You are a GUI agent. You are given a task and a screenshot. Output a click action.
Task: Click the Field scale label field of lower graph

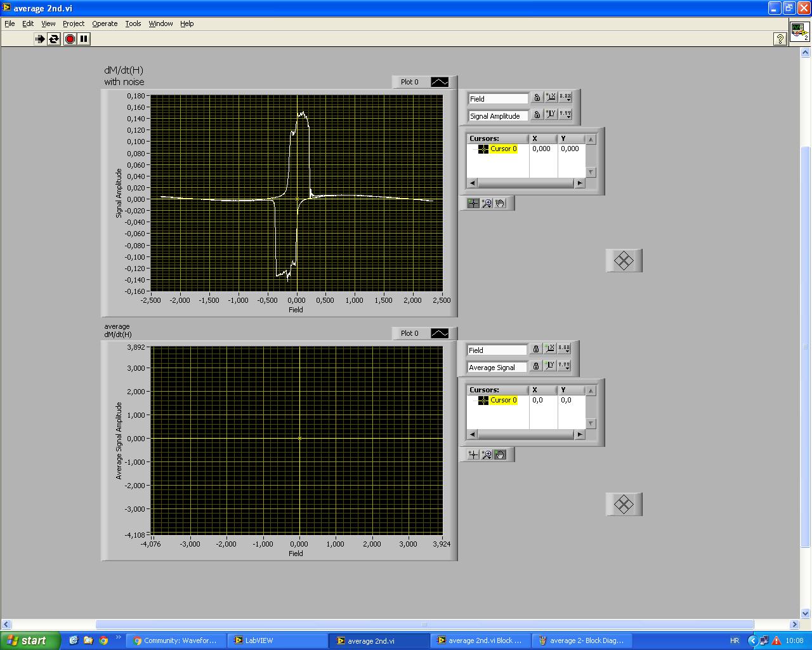tap(497, 350)
